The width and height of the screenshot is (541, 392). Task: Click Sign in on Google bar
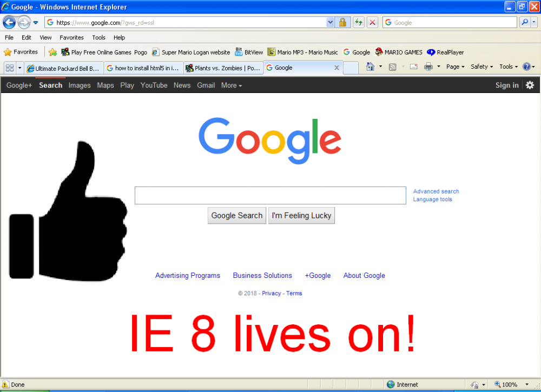[506, 85]
